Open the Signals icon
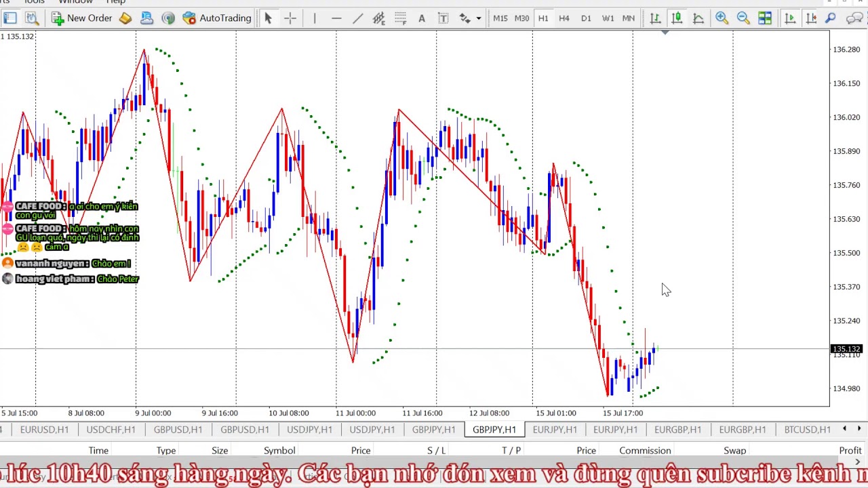Screen dimensions: 868x488 [168, 18]
